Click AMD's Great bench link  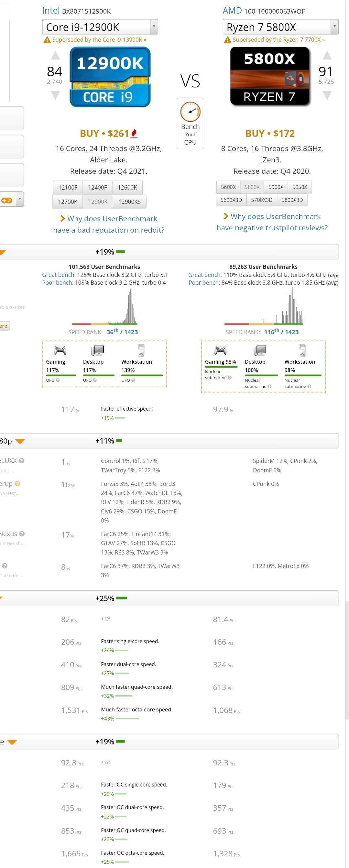205,275
